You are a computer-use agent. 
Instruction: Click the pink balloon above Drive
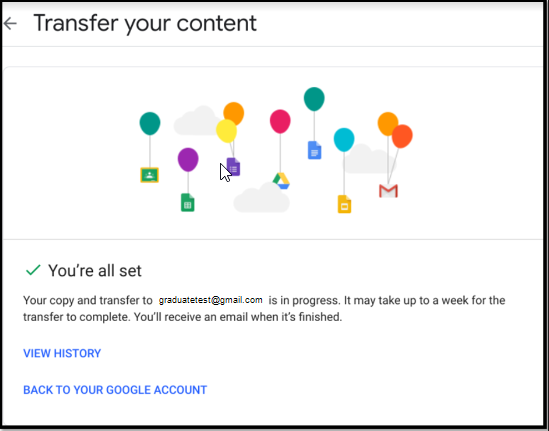tap(280, 121)
